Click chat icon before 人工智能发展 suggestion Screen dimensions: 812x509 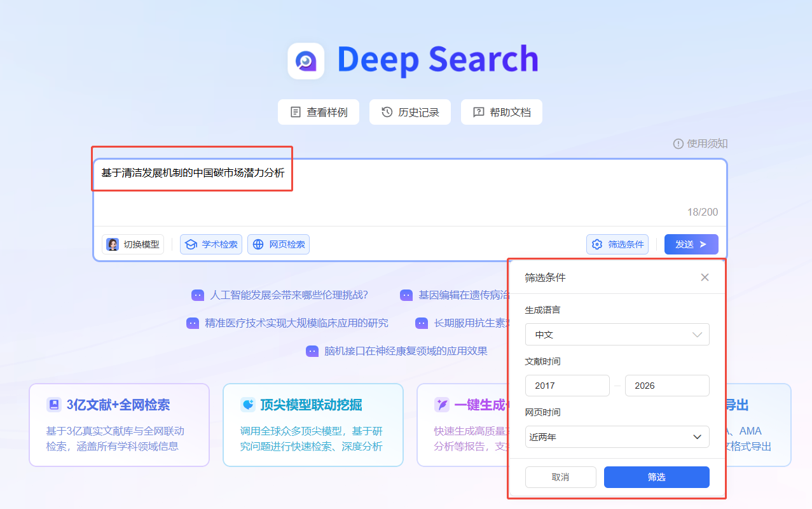tap(198, 295)
